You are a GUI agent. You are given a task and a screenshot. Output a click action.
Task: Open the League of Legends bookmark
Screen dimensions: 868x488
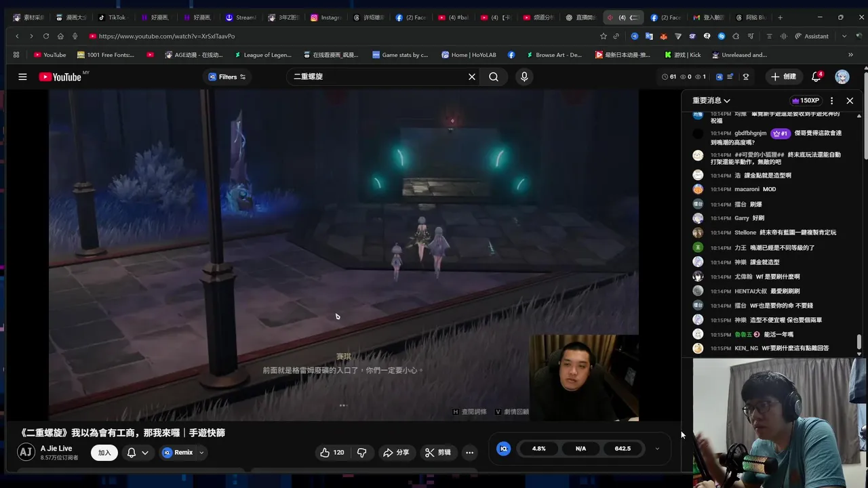[x=263, y=55]
